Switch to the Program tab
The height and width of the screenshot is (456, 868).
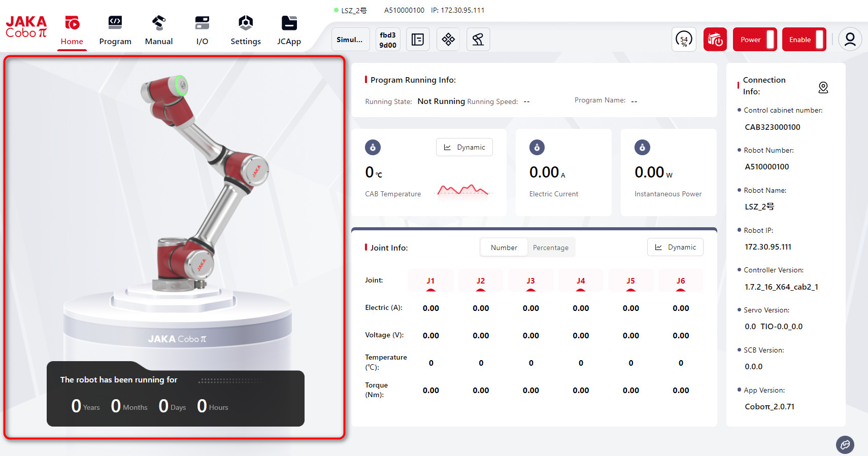tap(115, 30)
